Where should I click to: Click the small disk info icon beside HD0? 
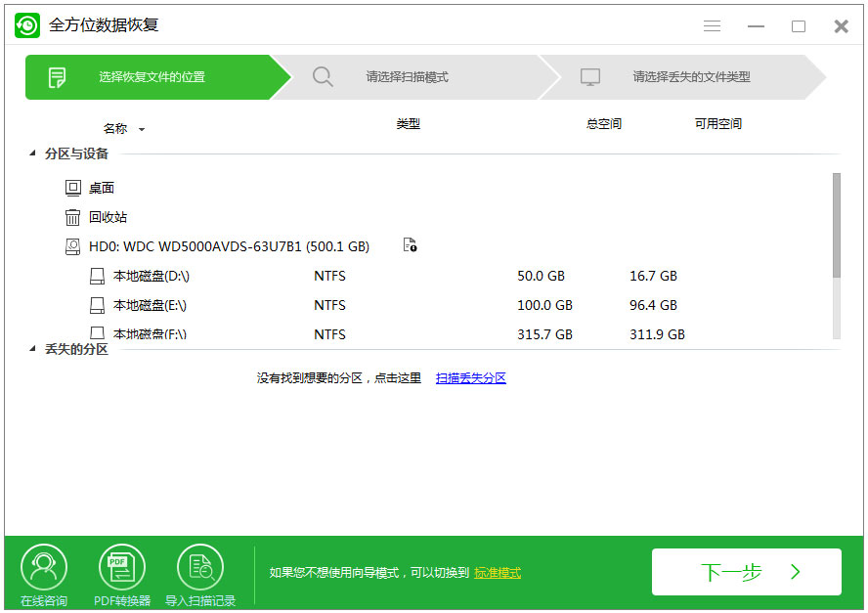410,246
